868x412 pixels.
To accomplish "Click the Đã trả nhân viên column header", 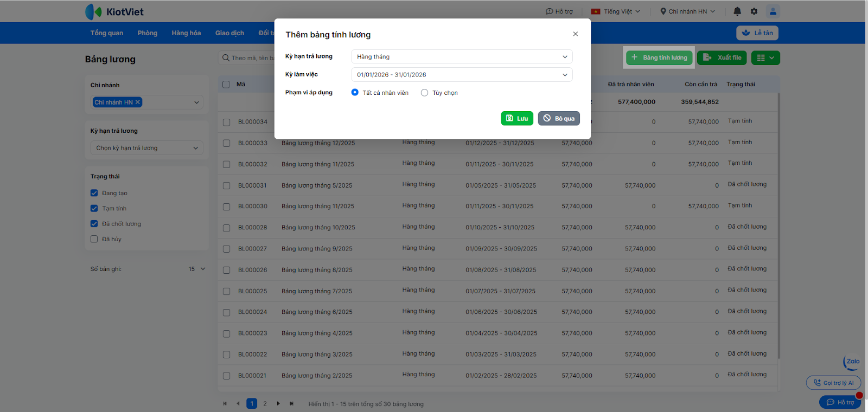I will click(631, 85).
